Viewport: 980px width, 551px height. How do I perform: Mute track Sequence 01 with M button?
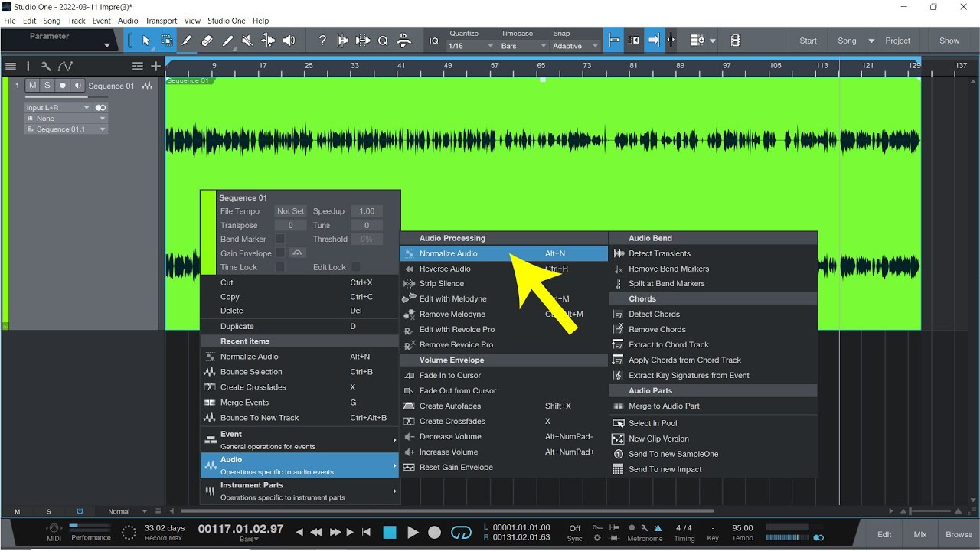pyautogui.click(x=32, y=86)
